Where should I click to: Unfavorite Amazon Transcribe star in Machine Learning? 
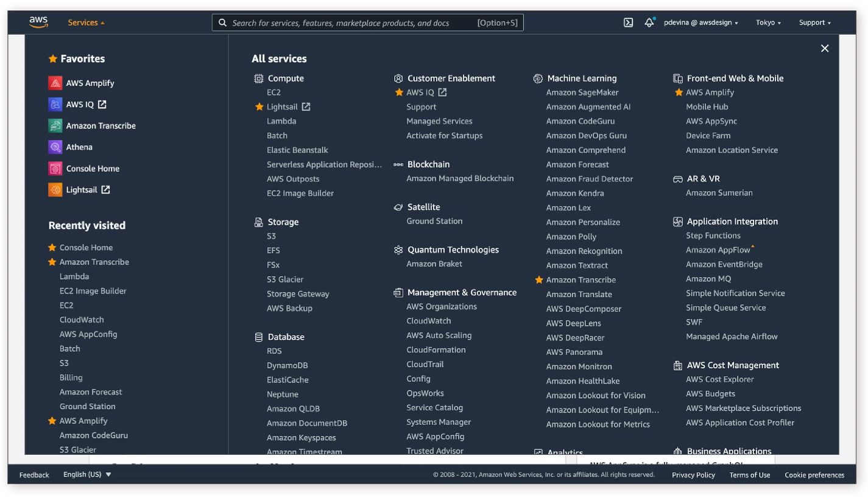click(538, 280)
